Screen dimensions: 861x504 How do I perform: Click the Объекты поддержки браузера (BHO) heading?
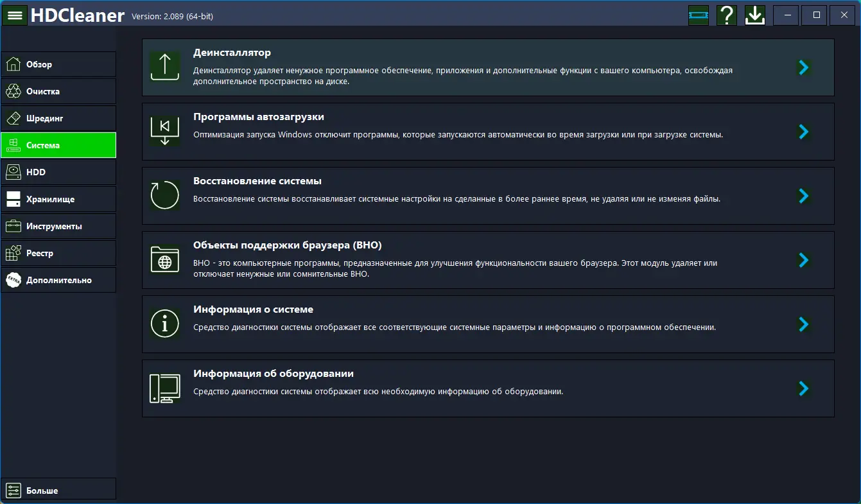point(288,245)
